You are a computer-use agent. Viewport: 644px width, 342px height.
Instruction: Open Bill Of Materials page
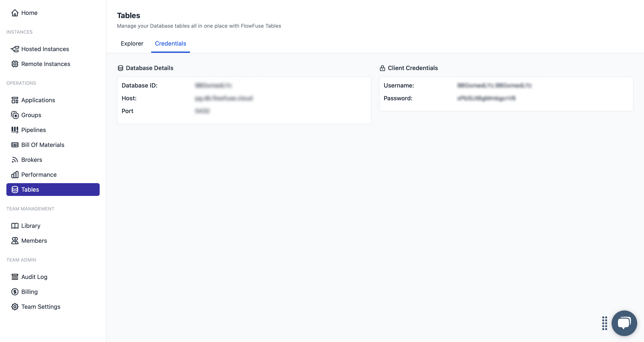point(43,145)
